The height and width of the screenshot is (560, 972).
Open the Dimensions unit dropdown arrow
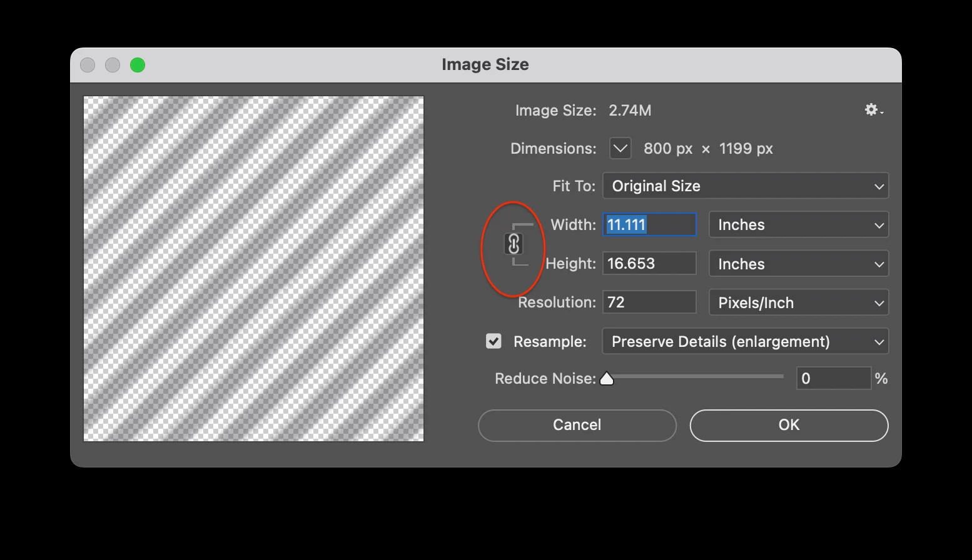[620, 149]
